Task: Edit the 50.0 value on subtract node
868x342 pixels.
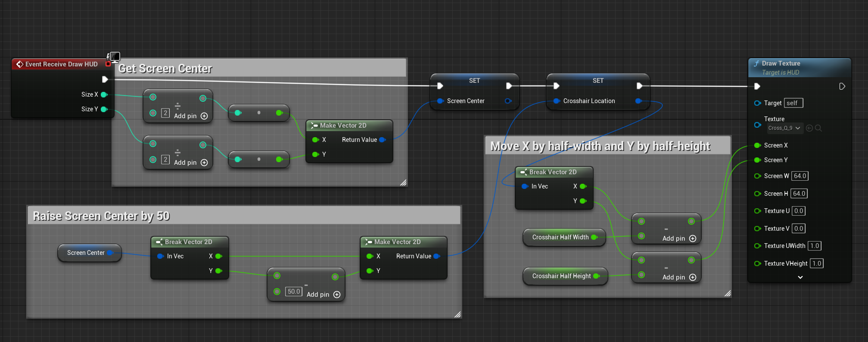Action: point(294,292)
